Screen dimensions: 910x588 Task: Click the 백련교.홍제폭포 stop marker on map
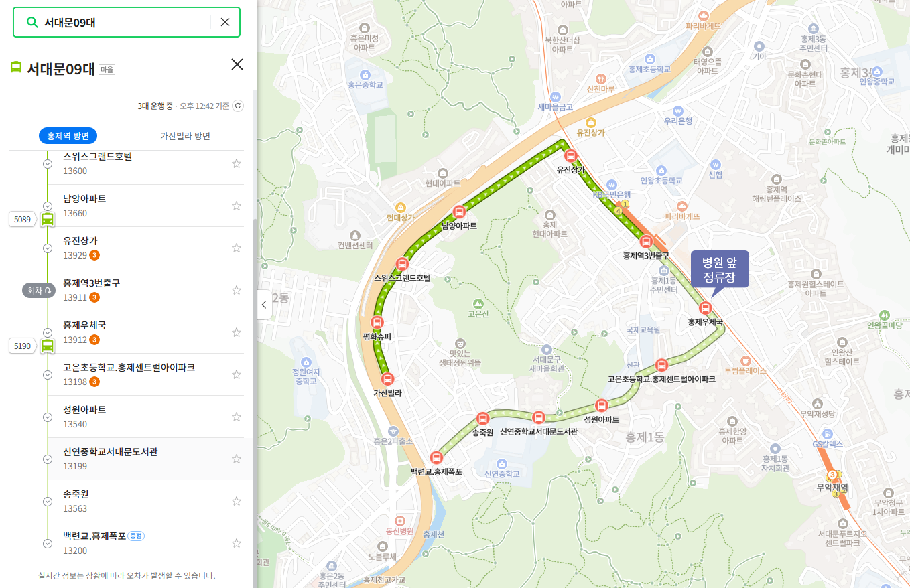click(436, 458)
